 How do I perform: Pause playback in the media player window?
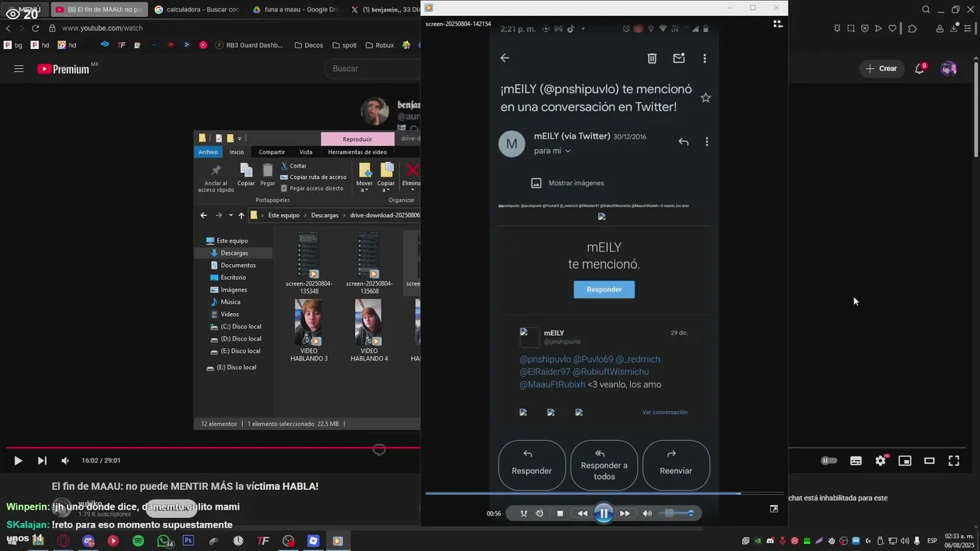click(x=603, y=514)
